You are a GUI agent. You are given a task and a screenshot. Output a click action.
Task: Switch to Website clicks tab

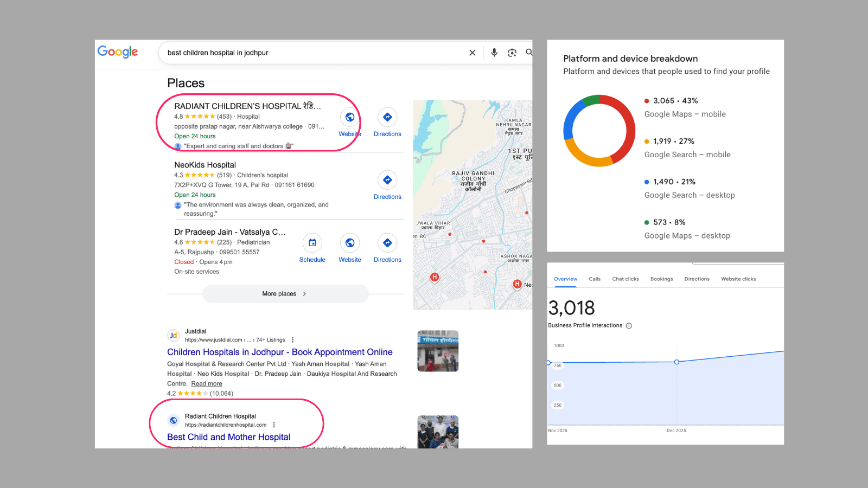pos(738,279)
